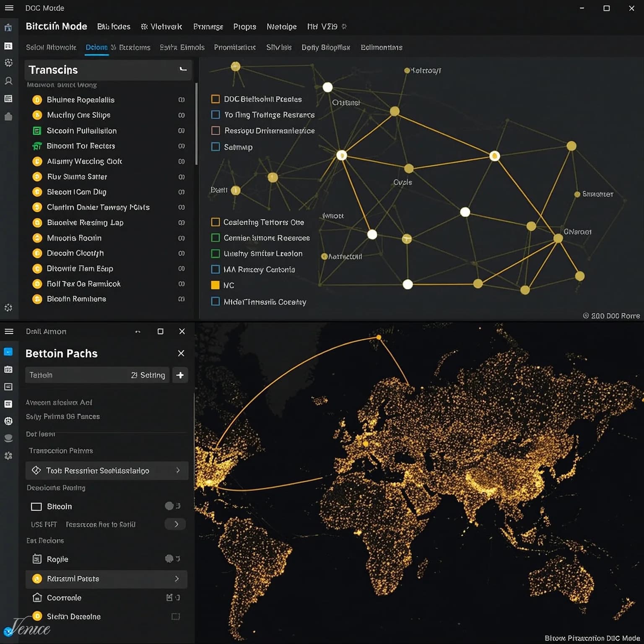Click the coin icon beside Blcolin Remltiene
Viewport: 644px width, 644px height.
(x=37, y=299)
